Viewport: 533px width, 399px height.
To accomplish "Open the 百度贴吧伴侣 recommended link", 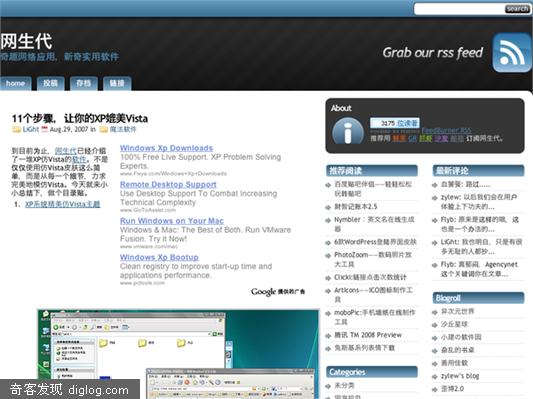I will click(x=373, y=189).
